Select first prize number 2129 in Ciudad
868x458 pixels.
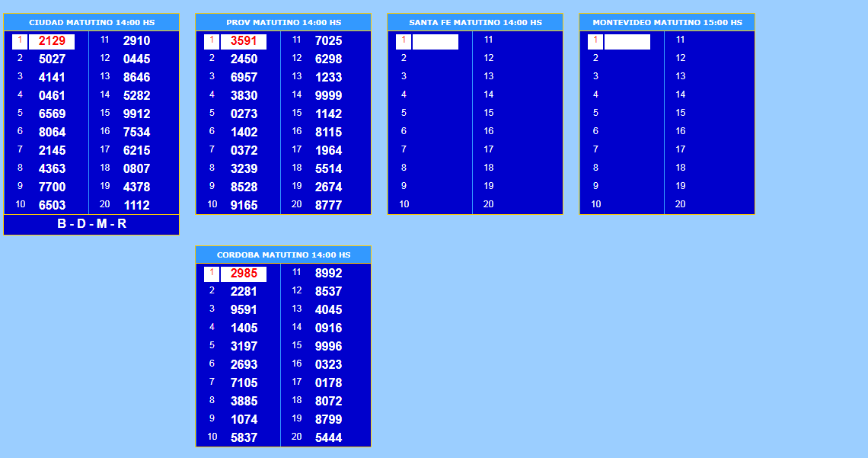pos(52,41)
